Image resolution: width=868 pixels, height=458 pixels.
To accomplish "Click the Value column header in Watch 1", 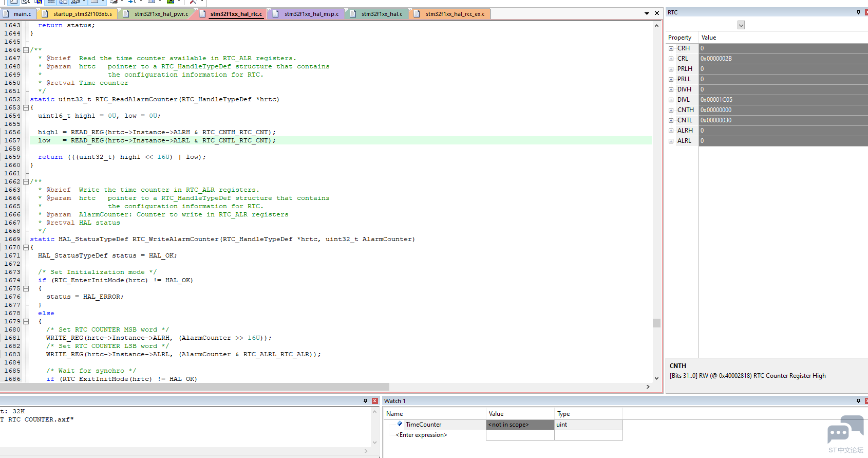I will 520,414.
